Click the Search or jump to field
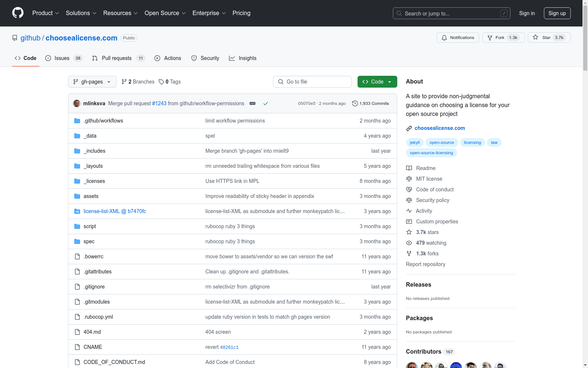Image resolution: width=588 pixels, height=368 pixels. 452,13
